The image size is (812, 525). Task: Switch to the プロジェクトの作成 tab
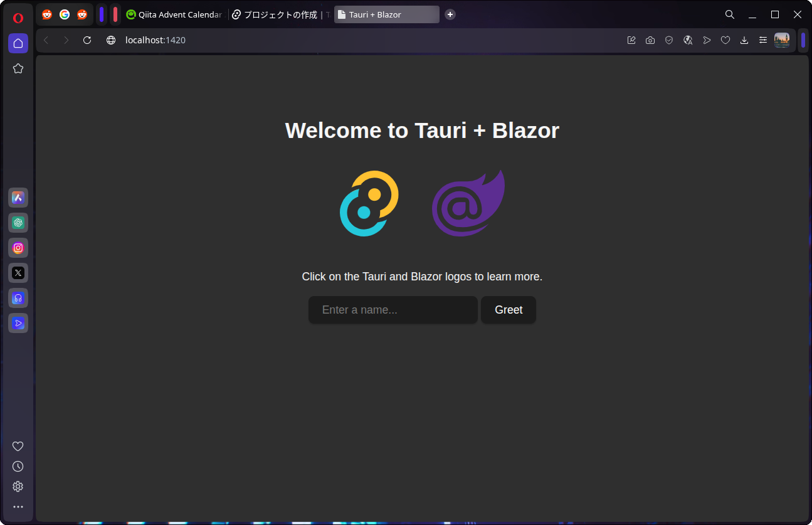[x=280, y=14]
